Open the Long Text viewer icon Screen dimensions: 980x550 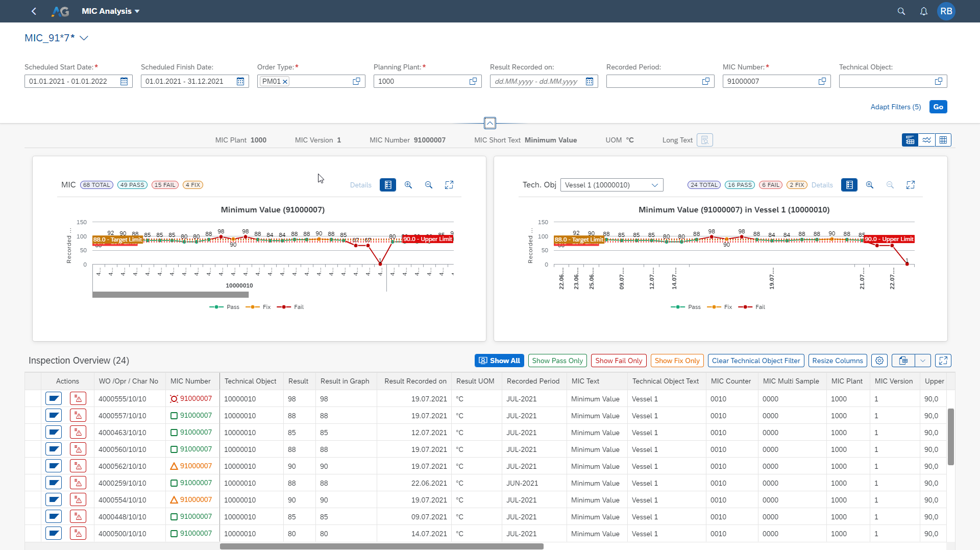[704, 140]
